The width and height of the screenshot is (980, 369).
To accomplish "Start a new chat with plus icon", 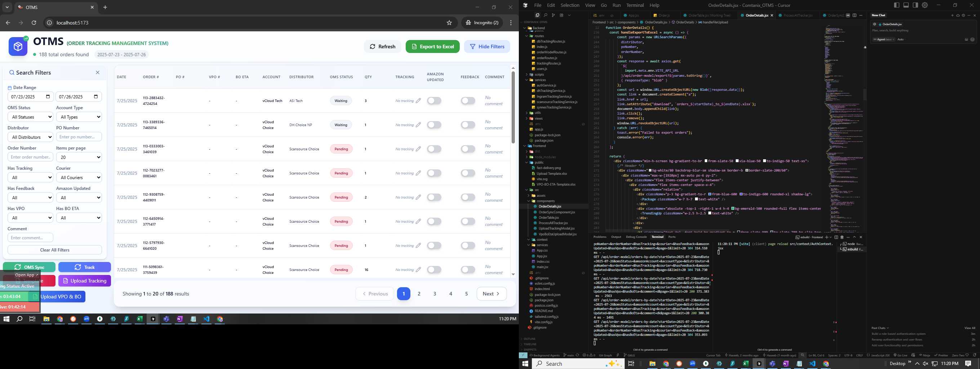I will click(952, 15).
